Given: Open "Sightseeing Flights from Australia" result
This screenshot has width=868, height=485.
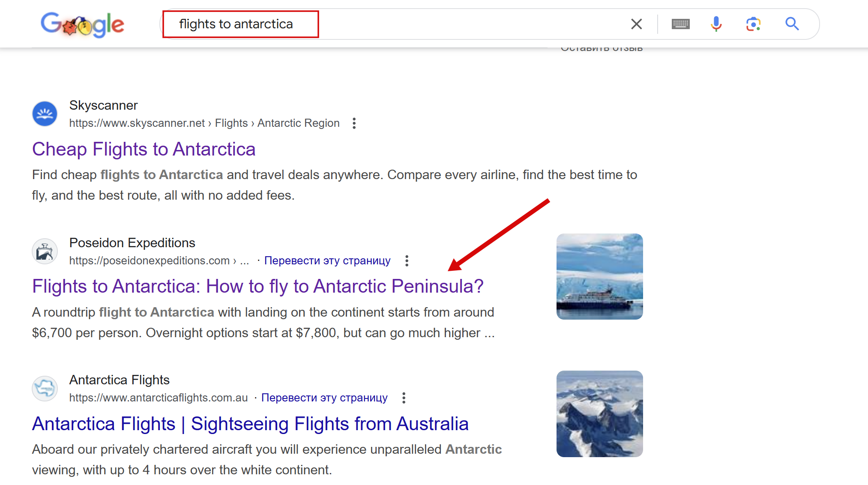Looking at the screenshot, I should click(250, 424).
